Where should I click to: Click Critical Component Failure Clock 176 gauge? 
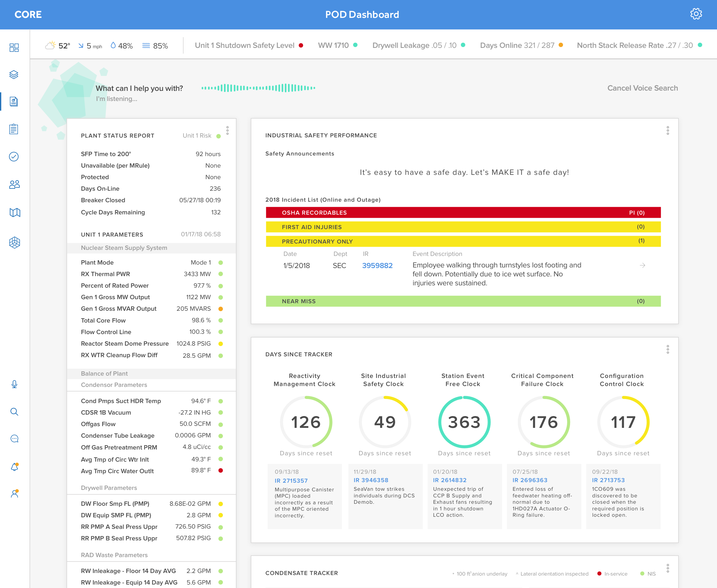(x=544, y=422)
